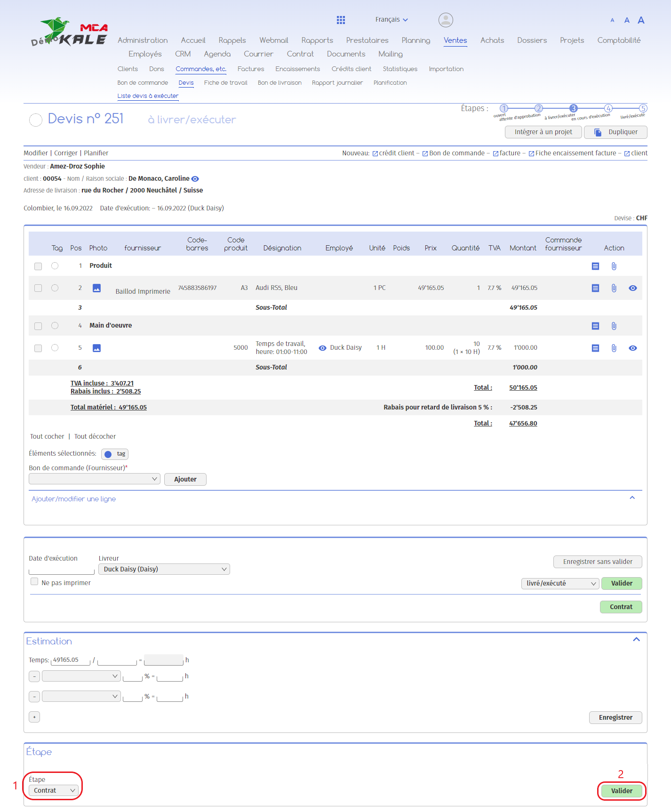View Audi RS5 line with eye icon

pyautogui.click(x=632, y=288)
